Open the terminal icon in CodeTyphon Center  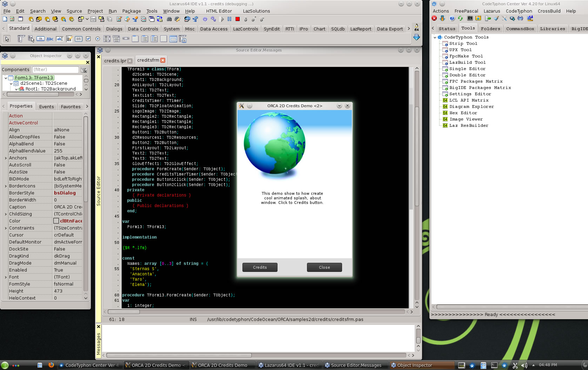470,18
